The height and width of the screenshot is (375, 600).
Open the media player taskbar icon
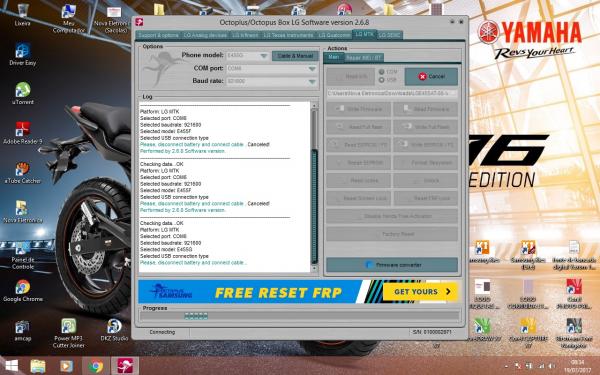[66, 366]
